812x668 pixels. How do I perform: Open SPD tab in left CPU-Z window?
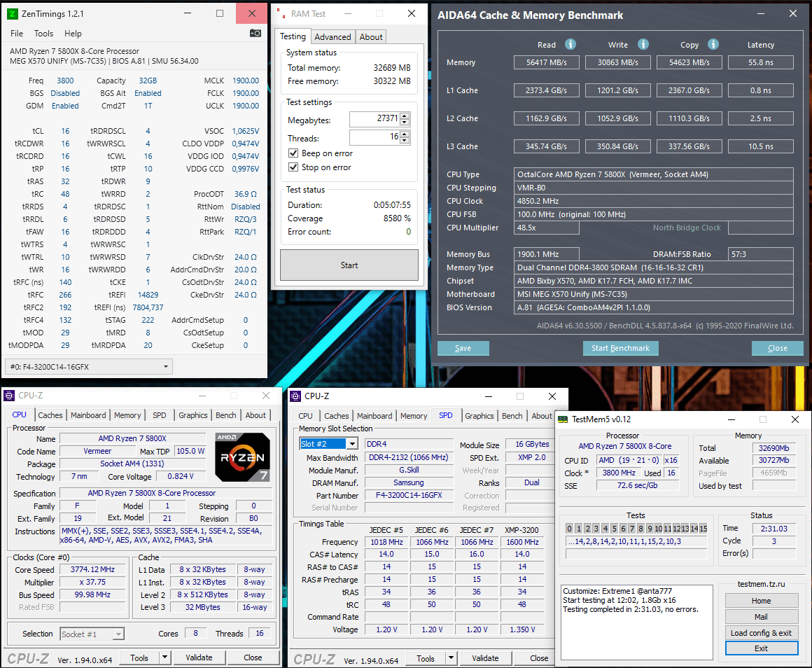coord(160,415)
